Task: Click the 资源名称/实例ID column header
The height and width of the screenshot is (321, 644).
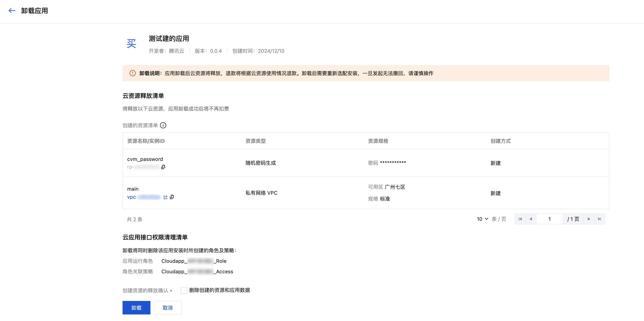Action: (146, 141)
